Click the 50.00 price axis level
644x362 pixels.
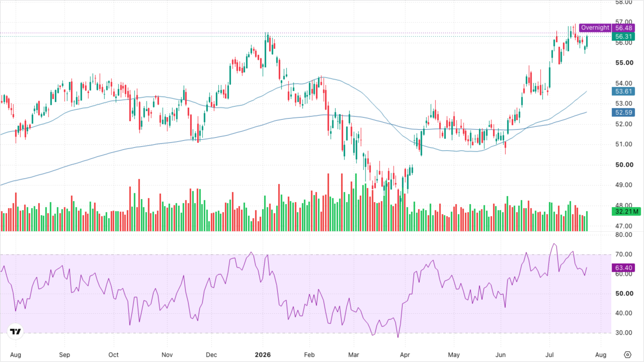pyautogui.click(x=624, y=165)
